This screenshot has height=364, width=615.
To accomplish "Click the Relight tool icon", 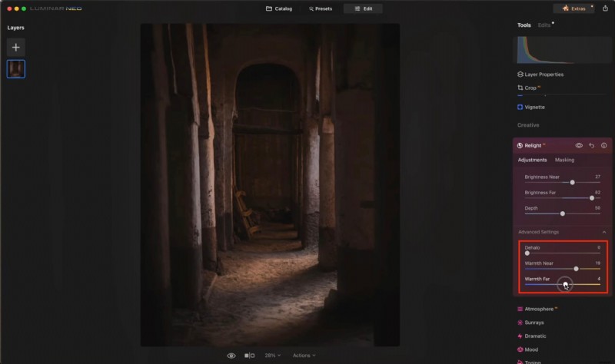I will [x=520, y=145].
